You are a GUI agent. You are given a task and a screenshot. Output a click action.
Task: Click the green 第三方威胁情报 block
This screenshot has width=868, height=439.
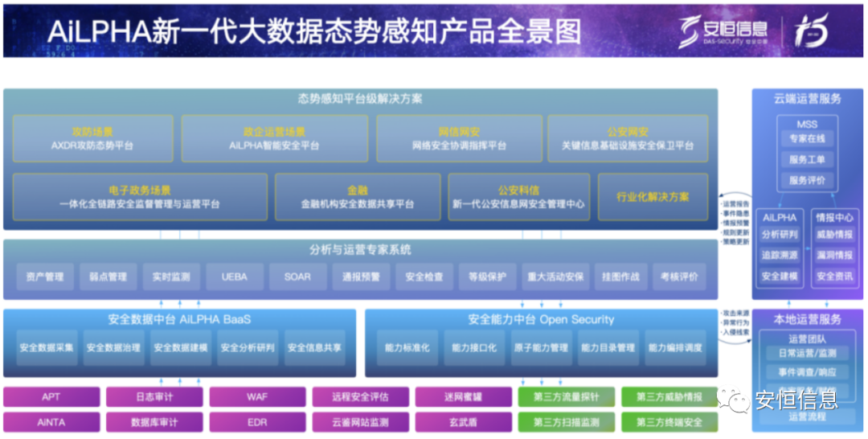(x=669, y=397)
